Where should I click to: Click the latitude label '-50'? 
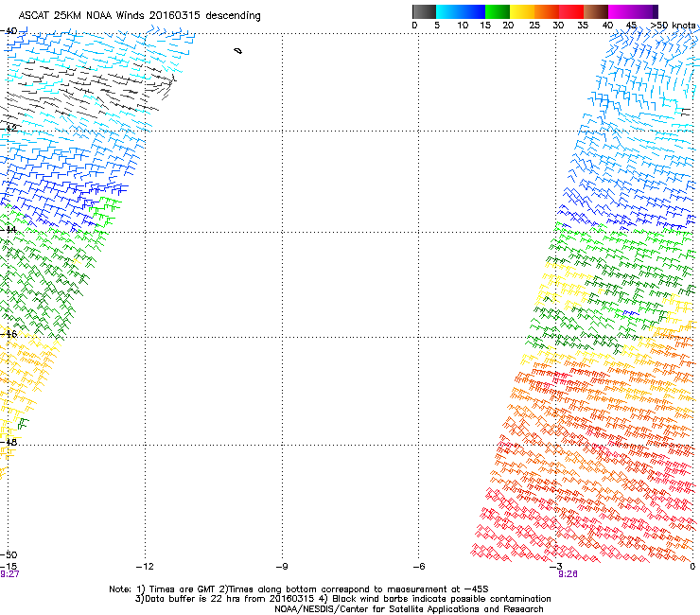tap(9, 555)
